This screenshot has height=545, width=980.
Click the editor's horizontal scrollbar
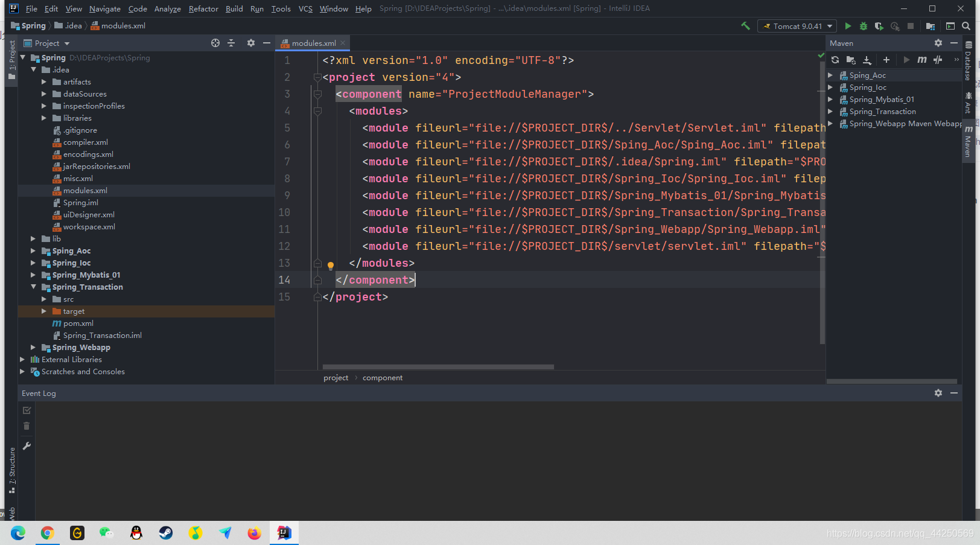[437, 366]
